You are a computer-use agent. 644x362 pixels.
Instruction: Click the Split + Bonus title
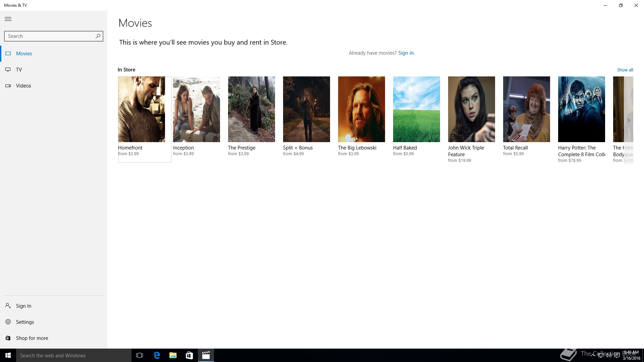tap(298, 148)
